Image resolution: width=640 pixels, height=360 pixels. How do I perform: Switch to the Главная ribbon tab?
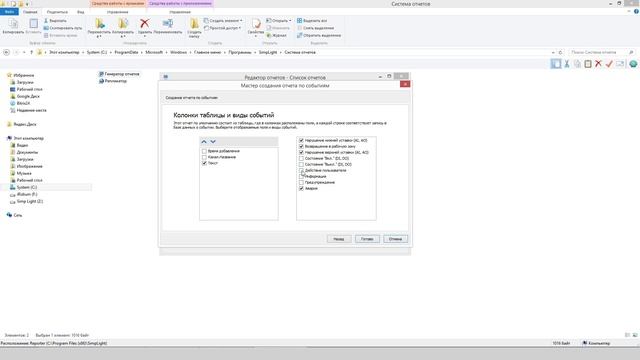pyautogui.click(x=30, y=12)
